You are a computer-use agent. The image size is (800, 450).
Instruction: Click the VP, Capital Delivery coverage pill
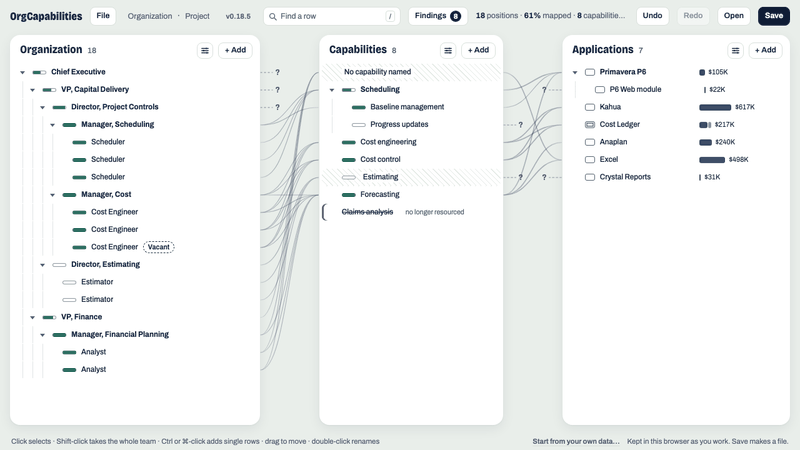(x=49, y=90)
